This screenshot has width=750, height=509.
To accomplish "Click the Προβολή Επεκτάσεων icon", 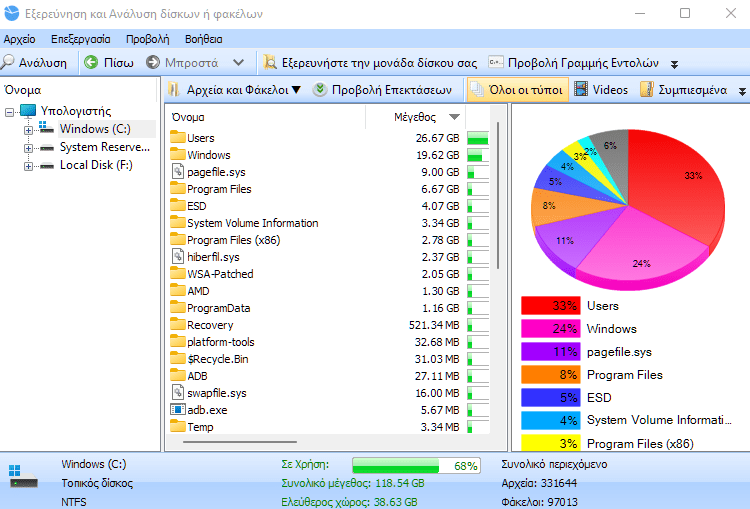I will 320,89.
